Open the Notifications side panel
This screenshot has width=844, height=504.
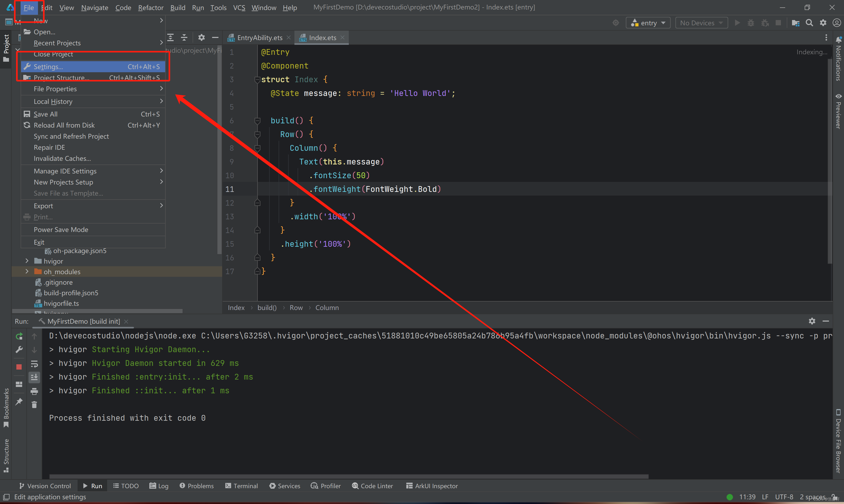click(x=838, y=59)
